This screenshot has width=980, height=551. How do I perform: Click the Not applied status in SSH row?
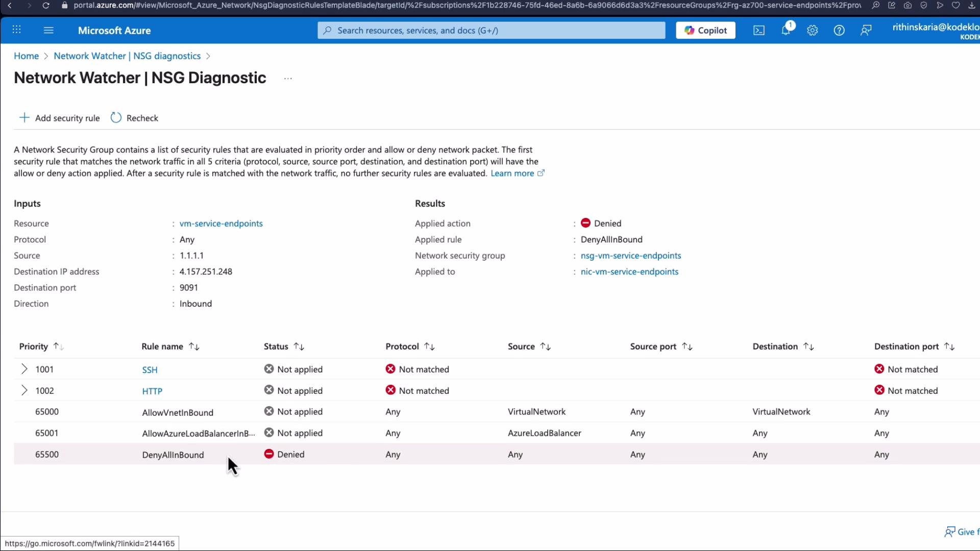pos(293,369)
